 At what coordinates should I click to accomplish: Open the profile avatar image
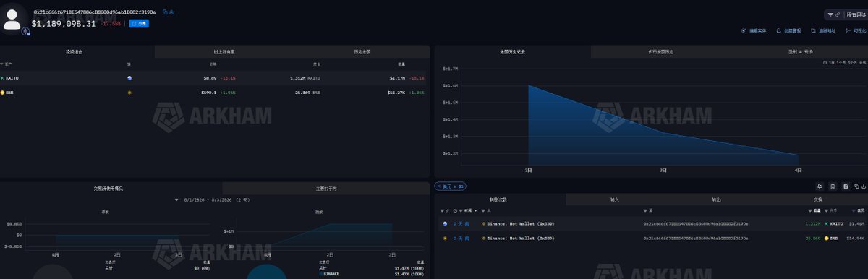pos(12,20)
